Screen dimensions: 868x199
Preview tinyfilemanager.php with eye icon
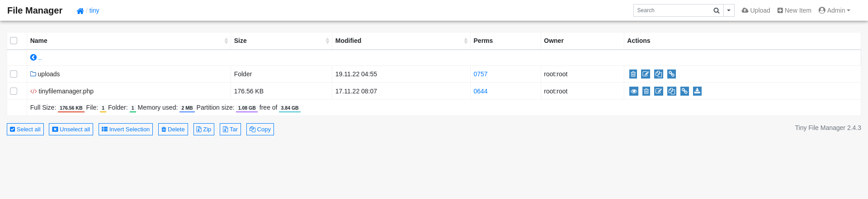coord(634,91)
